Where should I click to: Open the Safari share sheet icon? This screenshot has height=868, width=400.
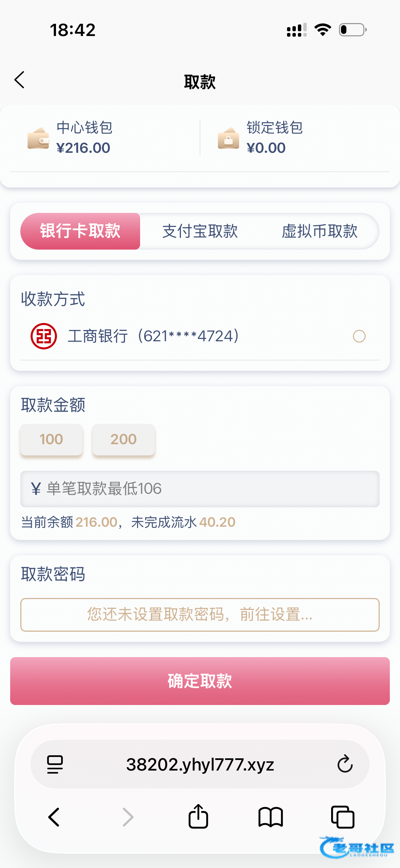pos(198,816)
